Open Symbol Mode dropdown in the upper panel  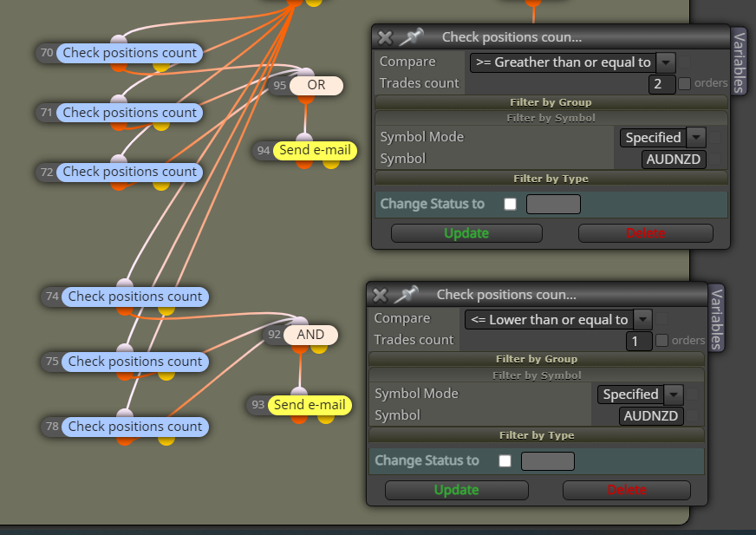click(662, 138)
